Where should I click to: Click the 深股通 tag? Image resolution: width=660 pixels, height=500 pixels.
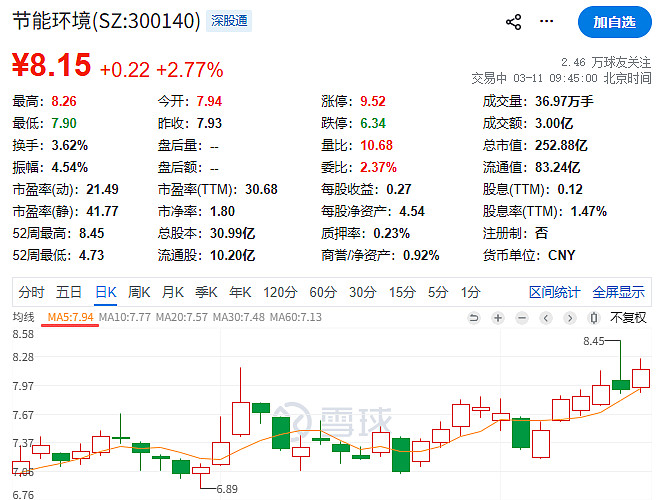(x=229, y=21)
